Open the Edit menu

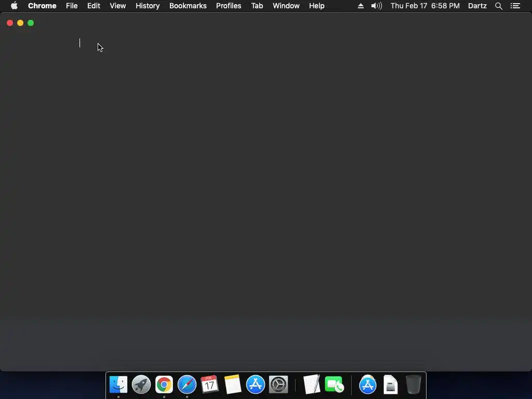pyautogui.click(x=94, y=6)
